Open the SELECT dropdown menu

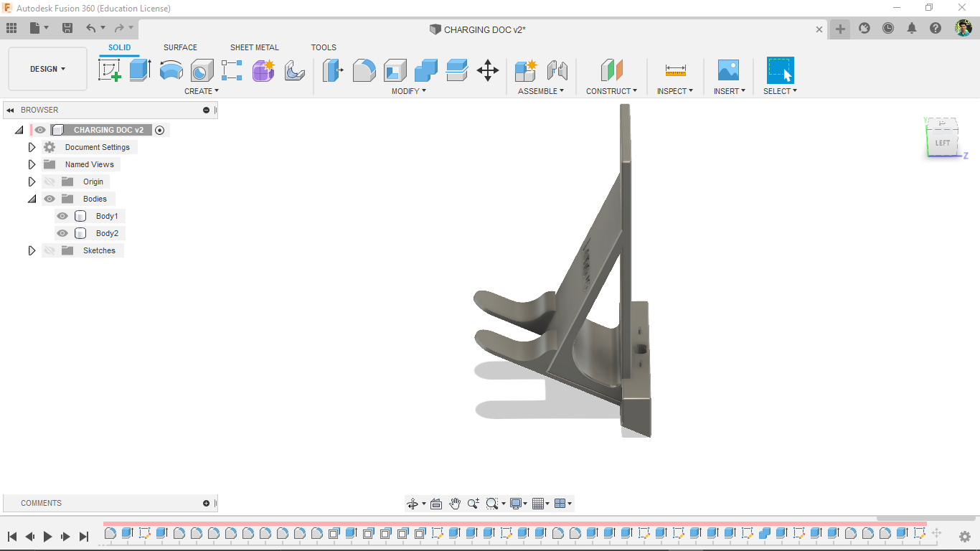[780, 91]
